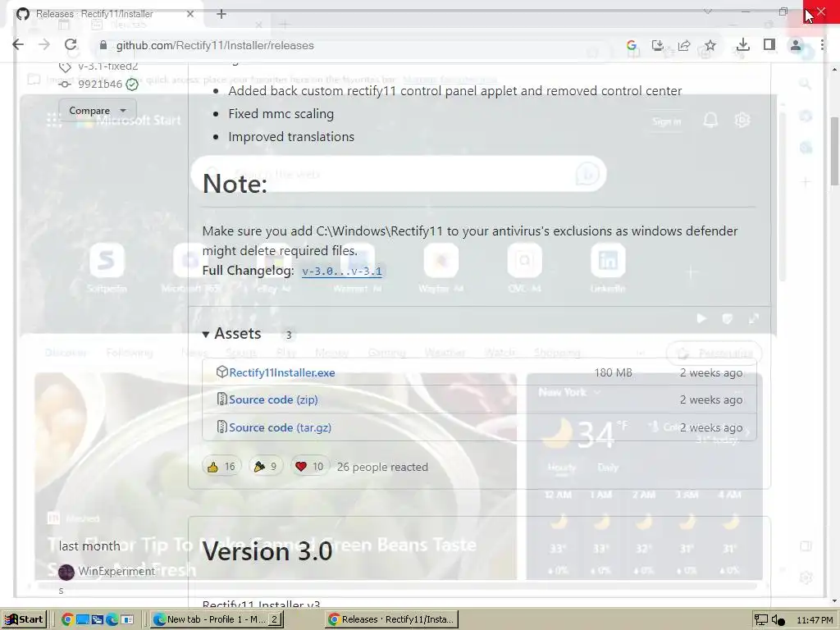Toggle the Chrome side panel icon
The image size is (840, 630).
point(769,45)
